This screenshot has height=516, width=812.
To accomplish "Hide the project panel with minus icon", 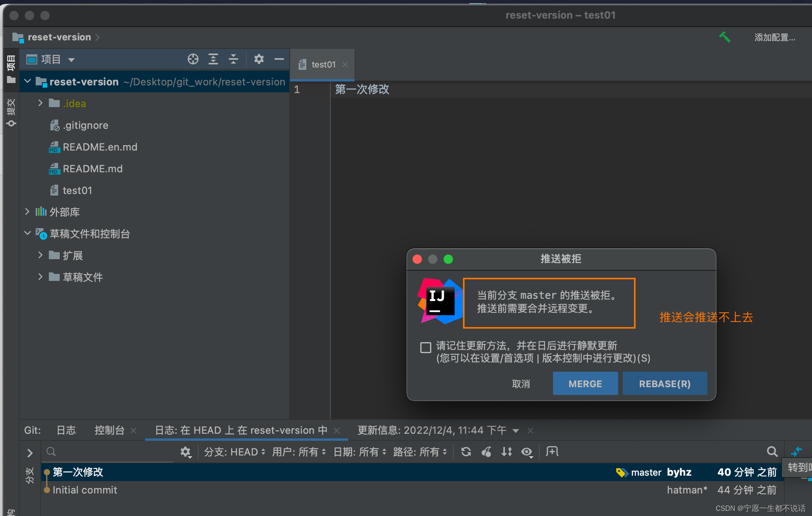I will (279, 59).
